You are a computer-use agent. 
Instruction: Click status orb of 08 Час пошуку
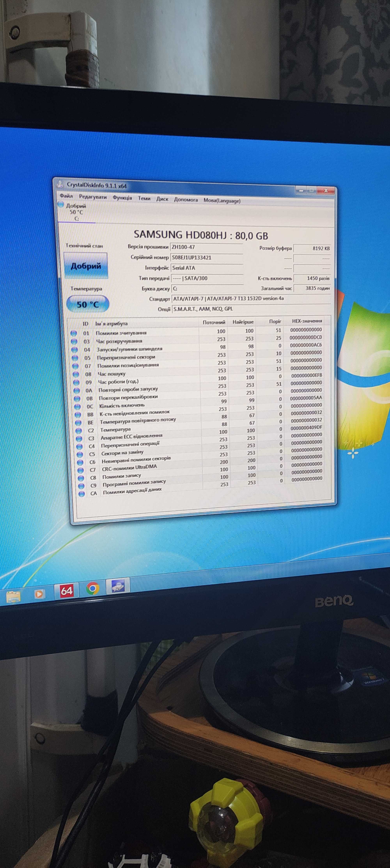click(x=76, y=374)
